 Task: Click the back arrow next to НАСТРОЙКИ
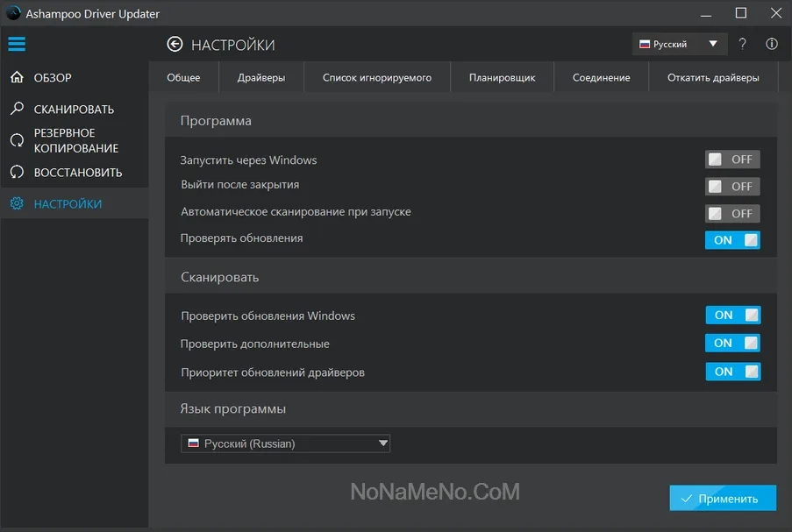point(175,45)
